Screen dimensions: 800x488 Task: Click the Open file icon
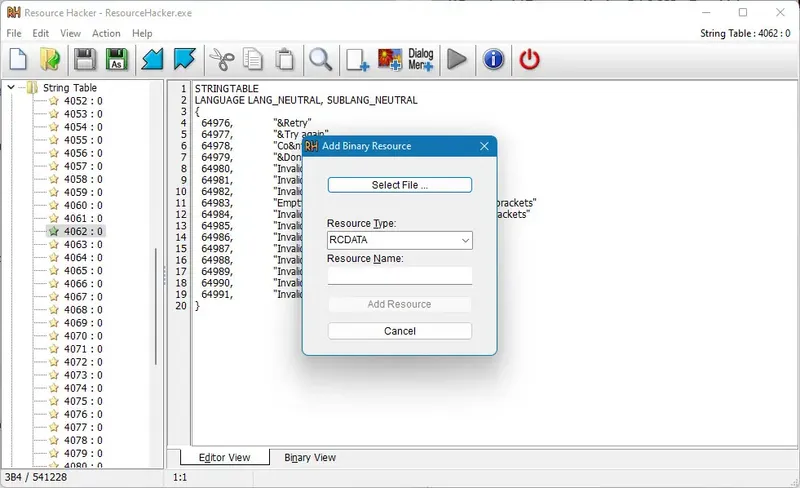[50, 59]
